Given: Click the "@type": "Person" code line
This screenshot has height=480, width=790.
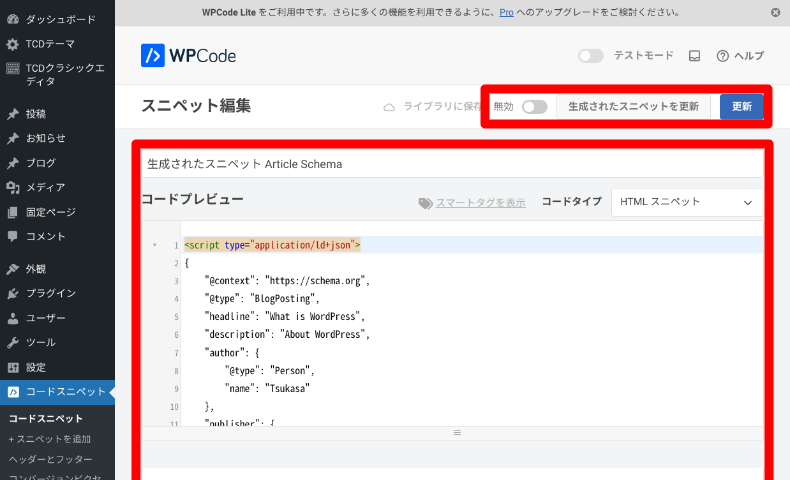Looking at the screenshot, I should point(270,371).
